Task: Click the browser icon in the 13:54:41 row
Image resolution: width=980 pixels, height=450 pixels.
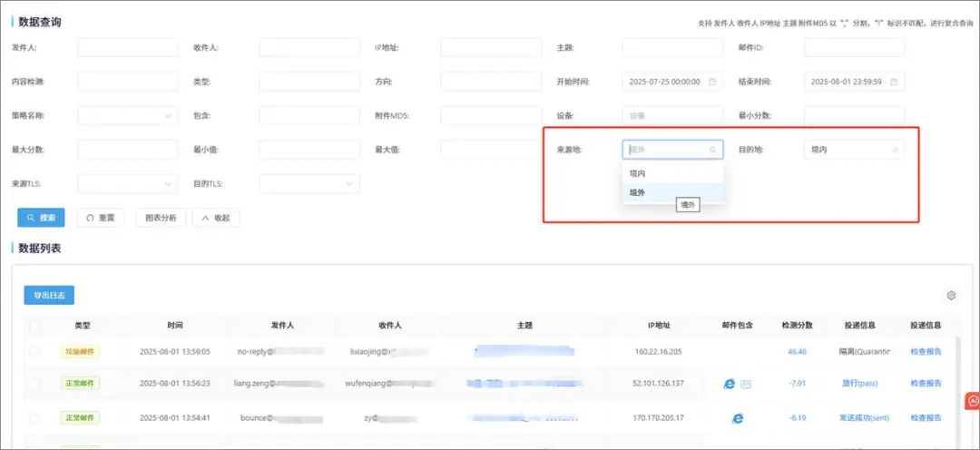Action: pyautogui.click(x=738, y=418)
